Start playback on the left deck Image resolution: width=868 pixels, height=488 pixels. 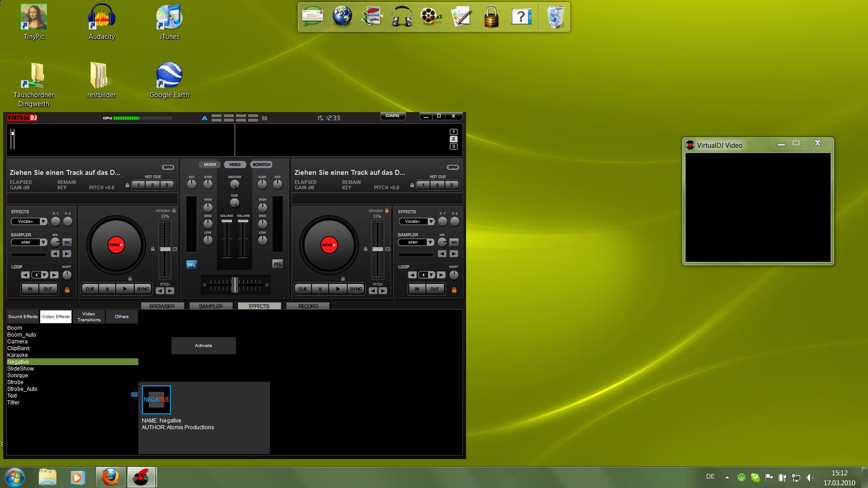click(125, 289)
